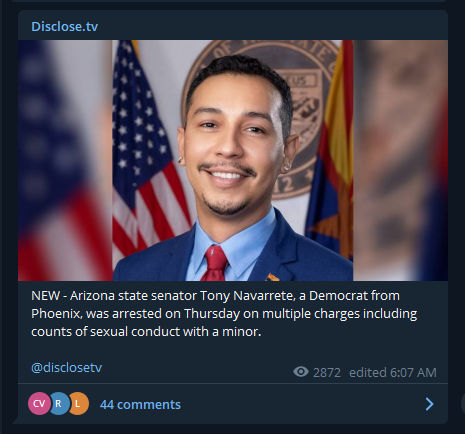Image resolution: width=465 pixels, height=434 pixels.
Task: Click the caption line about sexual conduct
Action: (146, 332)
